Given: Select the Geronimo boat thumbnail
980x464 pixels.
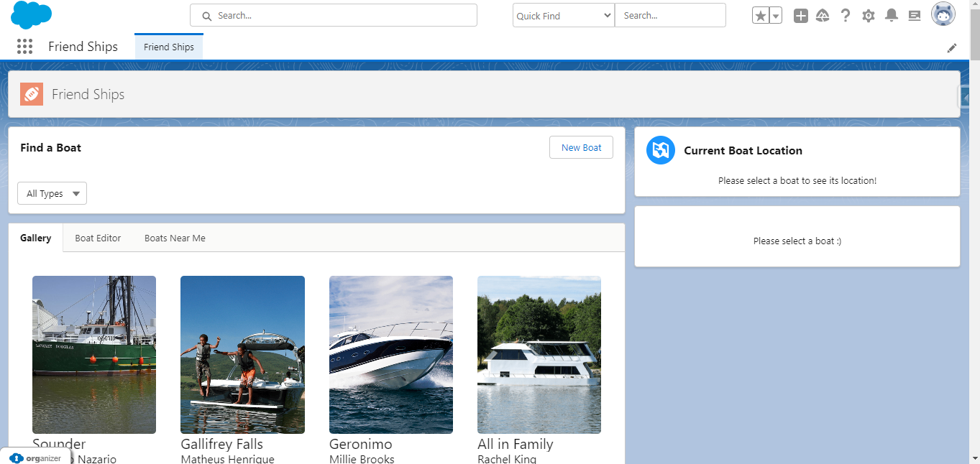Looking at the screenshot, I should point(391,355).
